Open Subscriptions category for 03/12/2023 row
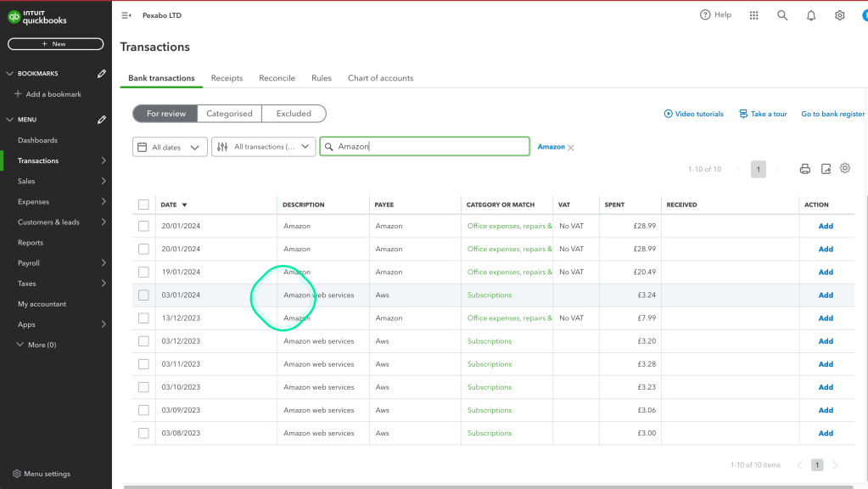 490,341
